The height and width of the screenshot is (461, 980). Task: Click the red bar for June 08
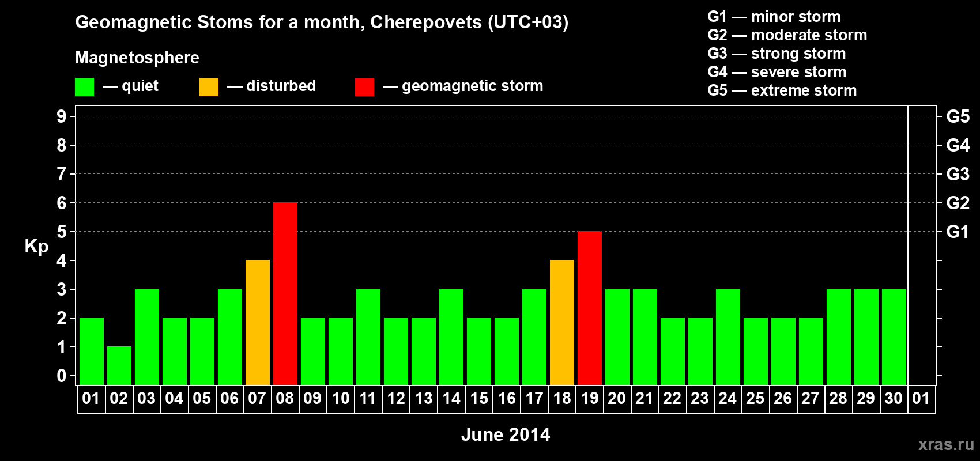(x=285, y=293)
